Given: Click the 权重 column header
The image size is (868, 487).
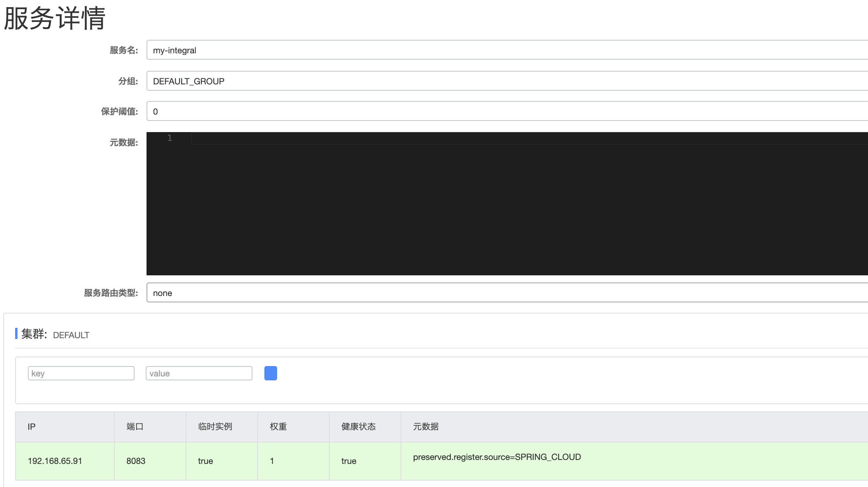Looking at the screenshot, I should [x=293, y=427].
